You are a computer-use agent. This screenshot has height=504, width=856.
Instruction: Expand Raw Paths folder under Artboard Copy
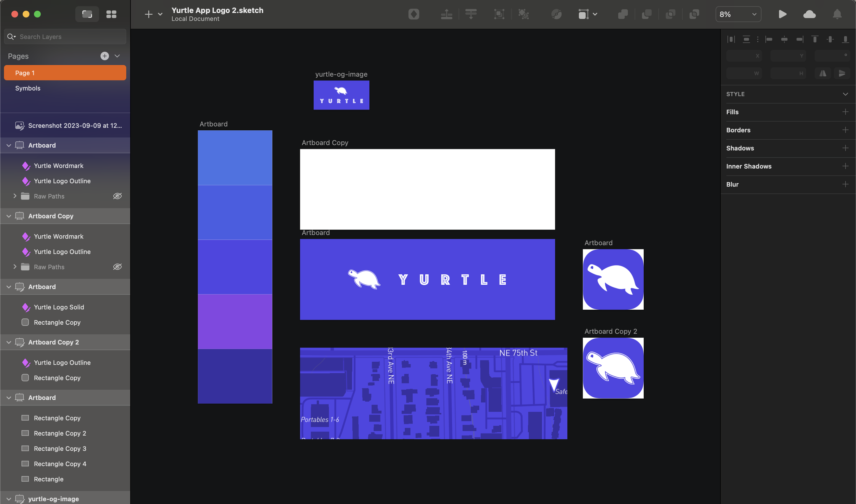[x=15, y=267]
